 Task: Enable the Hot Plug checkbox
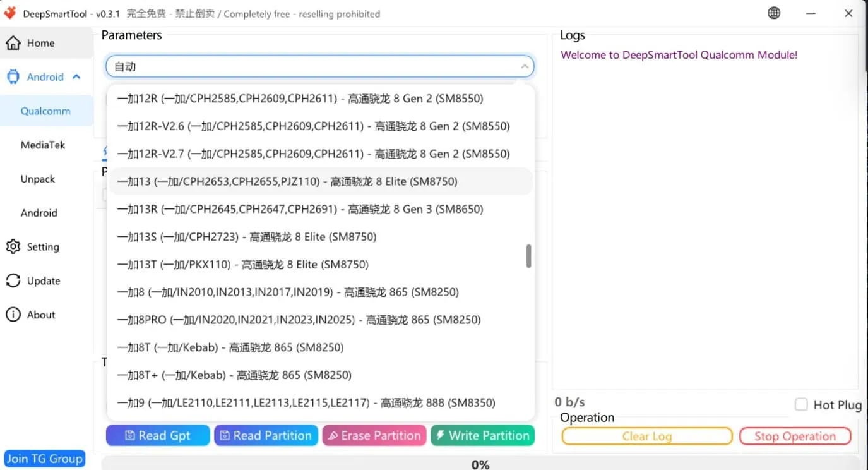click(801, 405)
